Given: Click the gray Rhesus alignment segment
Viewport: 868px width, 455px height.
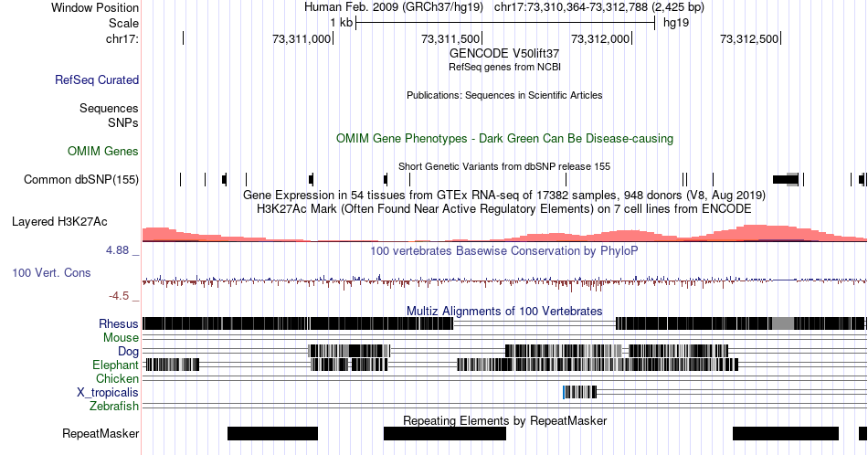Looking at the screenshot, I should point(783,323).
